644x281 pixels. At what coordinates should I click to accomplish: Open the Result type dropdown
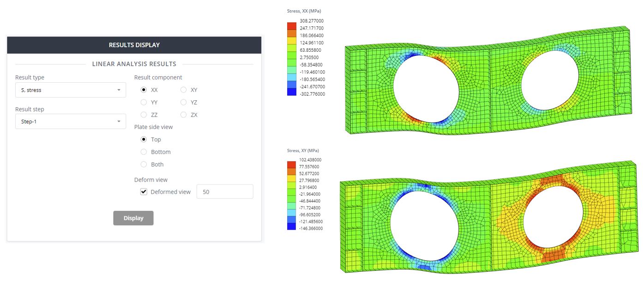coord(71,90)
